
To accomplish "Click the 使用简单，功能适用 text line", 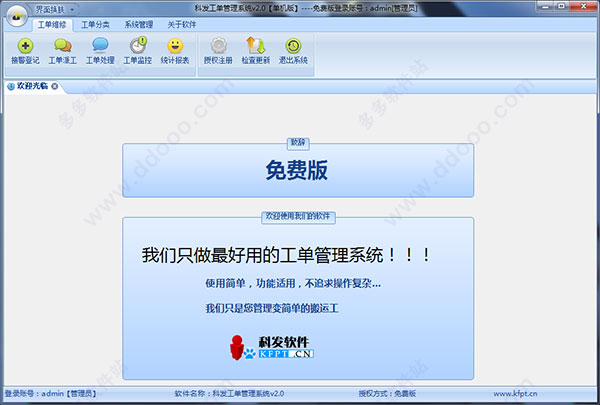I will click(293, 283).
